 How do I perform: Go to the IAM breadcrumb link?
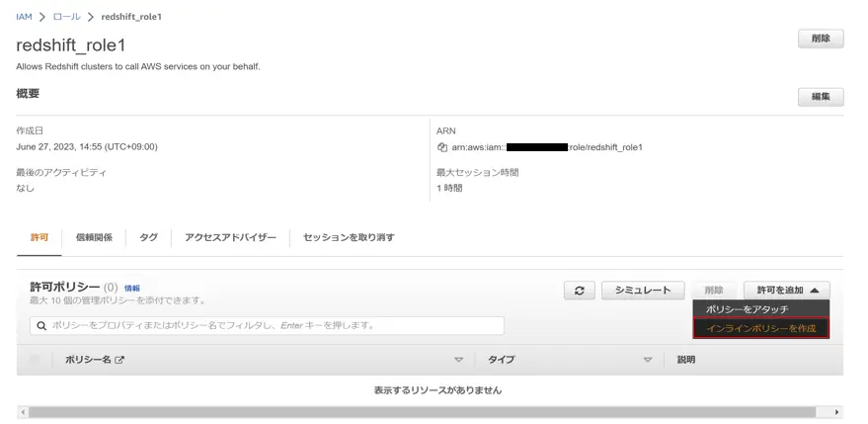click(x=24, y=17)
